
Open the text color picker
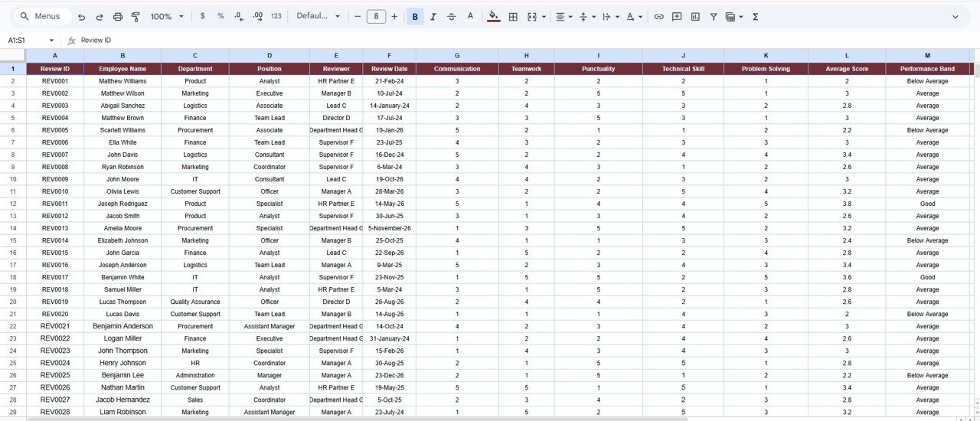pos(470,16)
